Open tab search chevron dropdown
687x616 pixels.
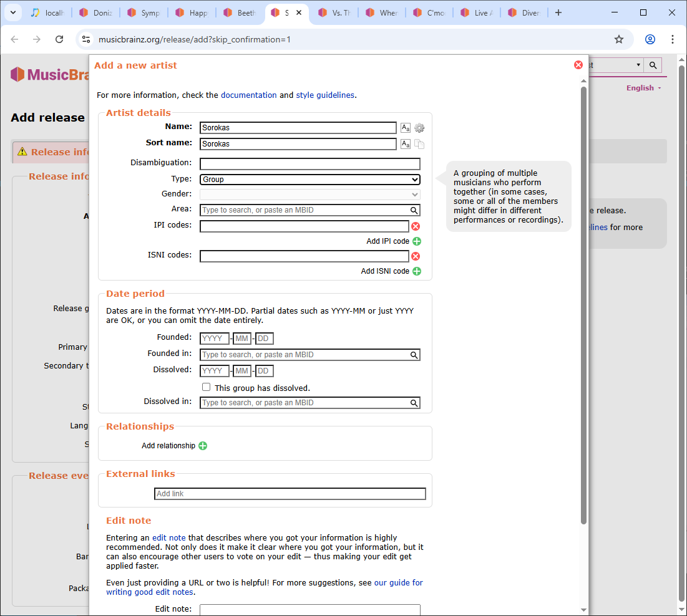[13, 12]
